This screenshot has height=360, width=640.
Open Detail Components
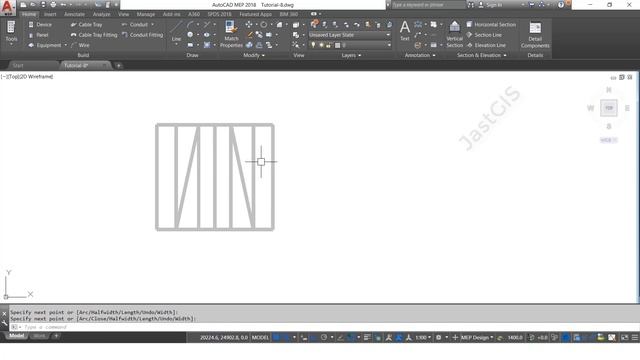pyautogui.click(x=535, y=34)
